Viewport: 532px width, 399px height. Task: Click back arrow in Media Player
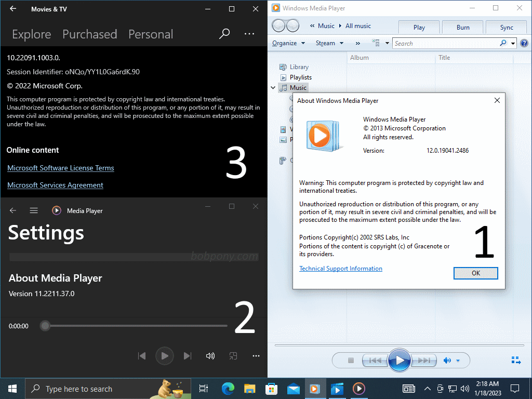13,211
